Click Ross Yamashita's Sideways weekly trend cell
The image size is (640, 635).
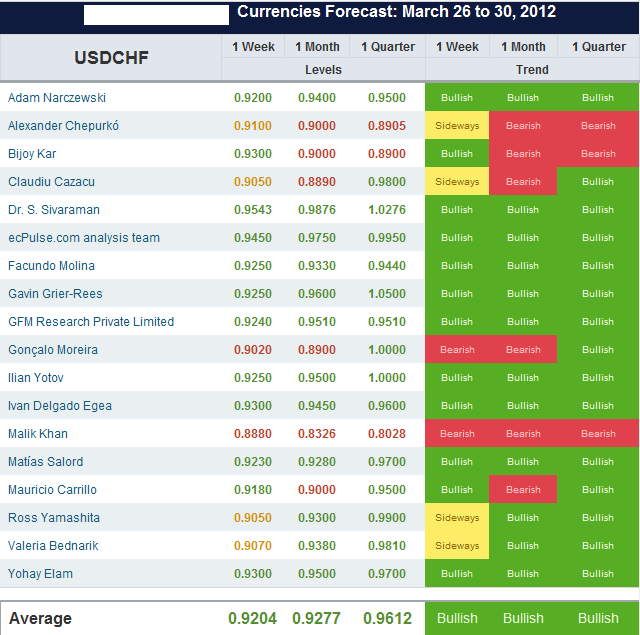point(457,518)
